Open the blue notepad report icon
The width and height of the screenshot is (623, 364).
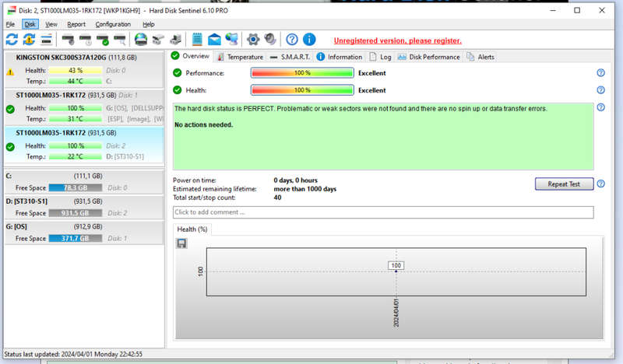pos(197,40)
